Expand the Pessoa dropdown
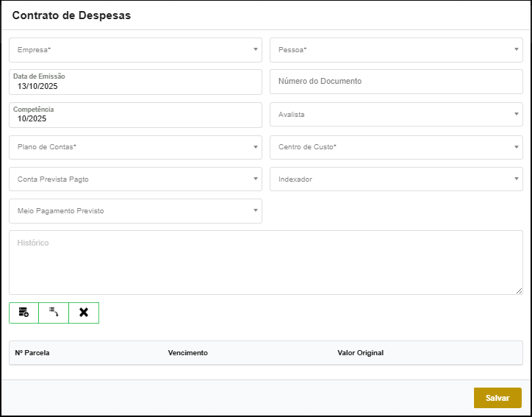The image size is (532, 417). 396,50
